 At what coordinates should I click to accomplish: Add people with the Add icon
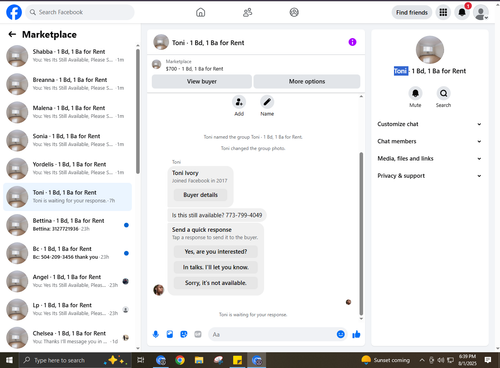[239, 102]
